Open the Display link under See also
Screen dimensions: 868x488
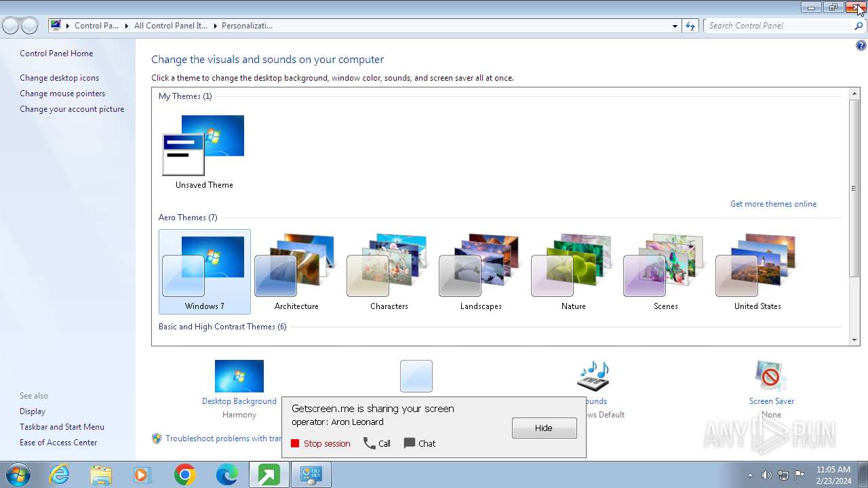click(x=33, y=411)
